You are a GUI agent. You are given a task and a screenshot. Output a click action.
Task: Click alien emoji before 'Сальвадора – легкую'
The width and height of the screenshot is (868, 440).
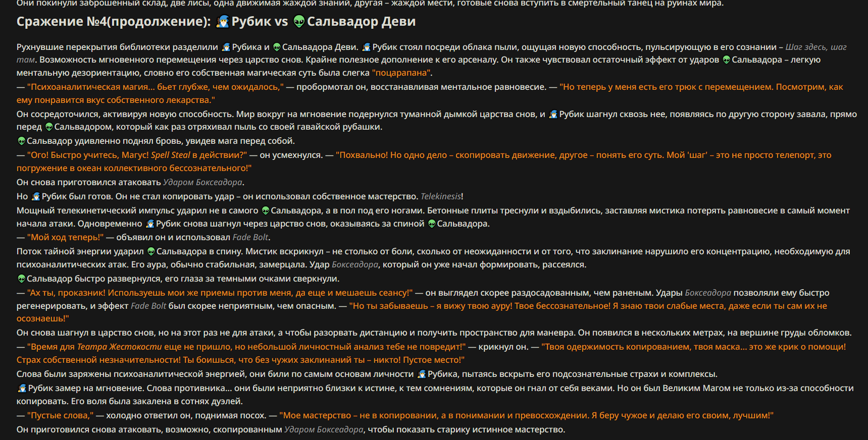point(727,60)
